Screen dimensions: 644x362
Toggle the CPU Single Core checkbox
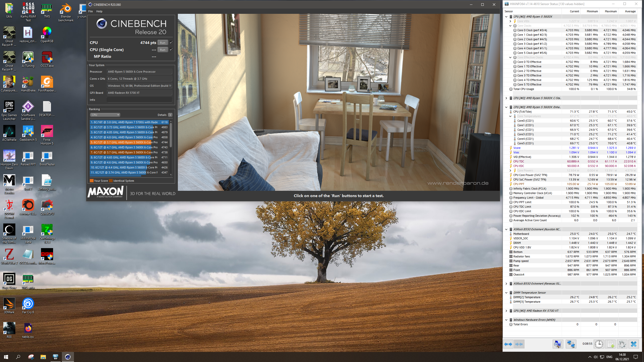pyautogui.click(x=171, y=50)
